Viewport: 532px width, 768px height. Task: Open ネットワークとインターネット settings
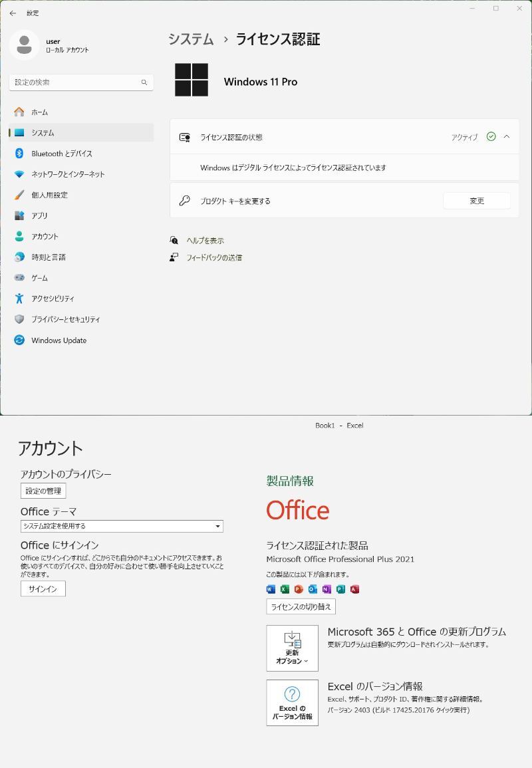[81, 174]
